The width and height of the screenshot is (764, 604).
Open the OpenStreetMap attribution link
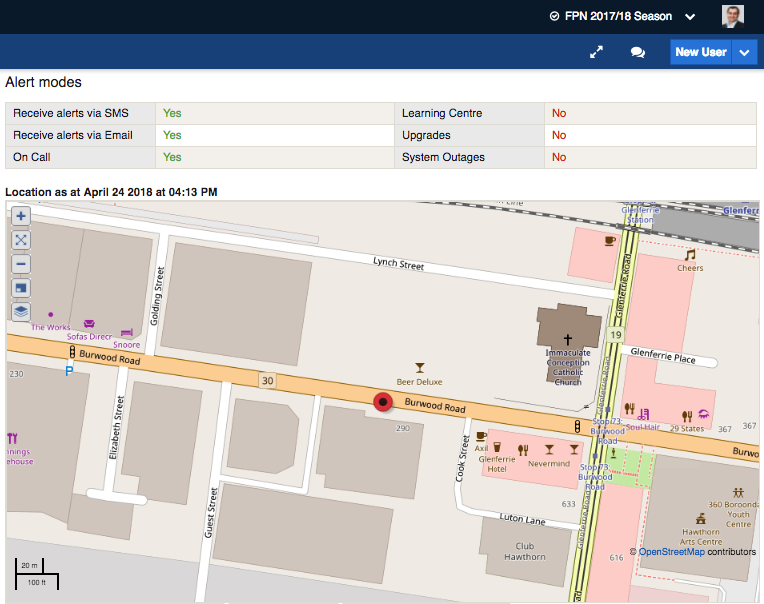671,552
